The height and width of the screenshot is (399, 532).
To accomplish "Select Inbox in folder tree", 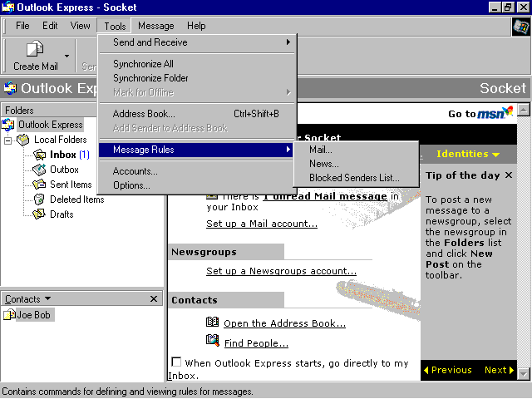I will pos(70,155).
